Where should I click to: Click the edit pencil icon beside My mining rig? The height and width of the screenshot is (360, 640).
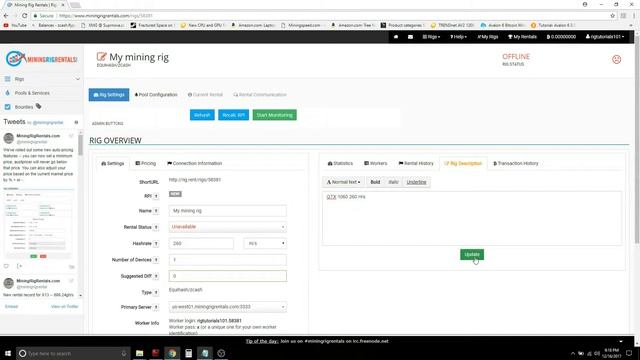click(101, 57)
